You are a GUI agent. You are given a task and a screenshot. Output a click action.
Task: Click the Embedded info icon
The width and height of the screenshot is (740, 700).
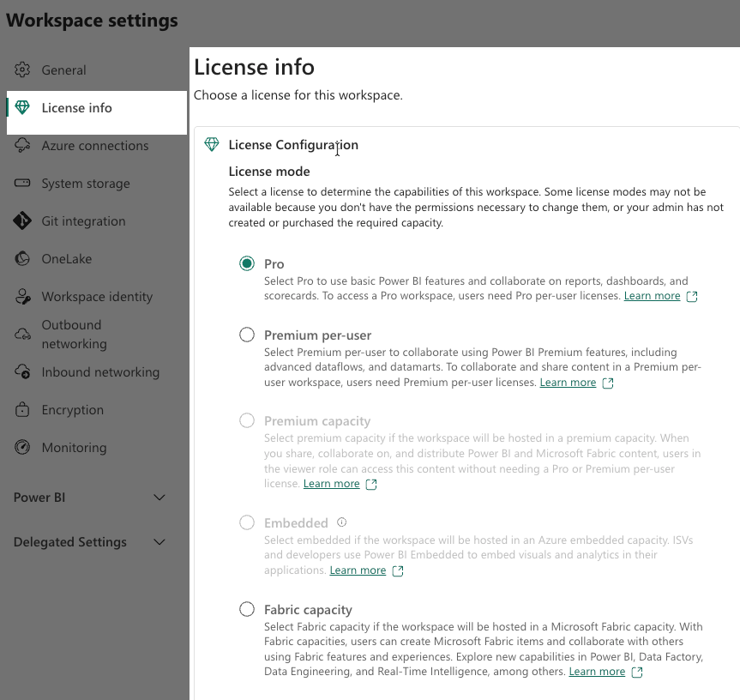pos(341,522)
